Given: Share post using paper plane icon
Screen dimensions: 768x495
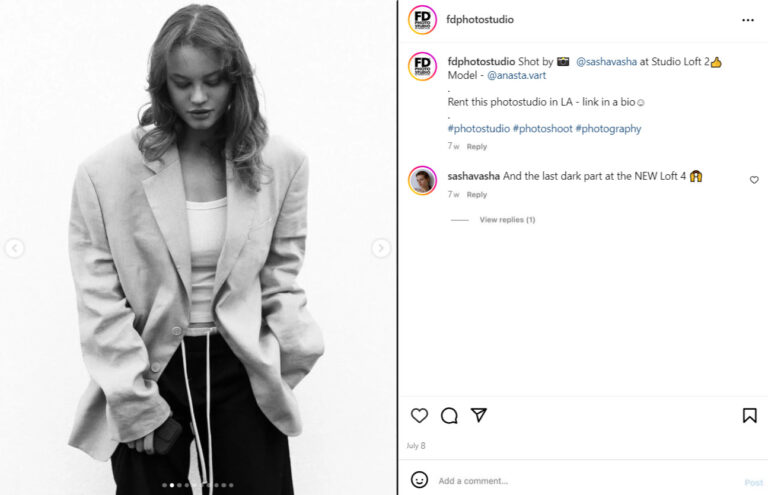Looking at the screenshot, I should point(479,415).
